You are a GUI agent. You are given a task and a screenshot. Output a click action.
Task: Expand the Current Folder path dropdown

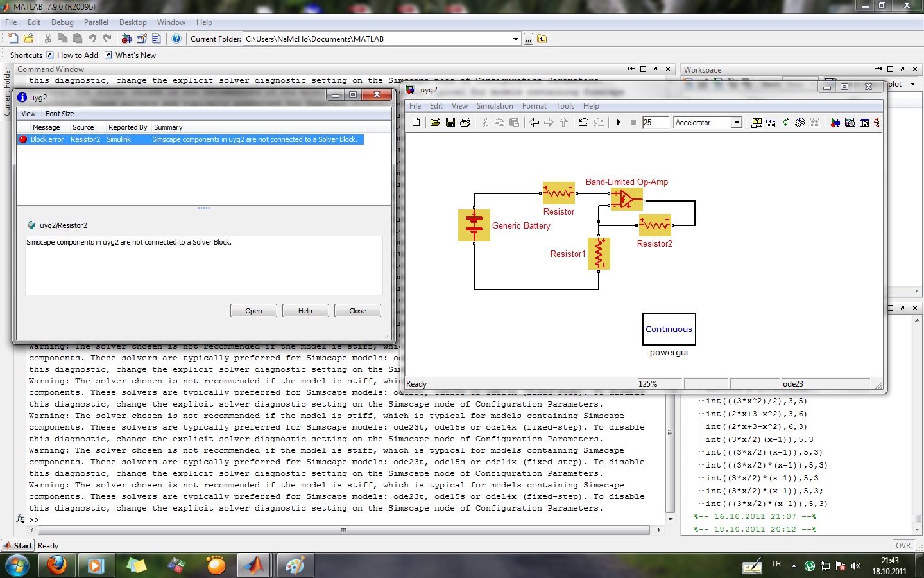515,39
